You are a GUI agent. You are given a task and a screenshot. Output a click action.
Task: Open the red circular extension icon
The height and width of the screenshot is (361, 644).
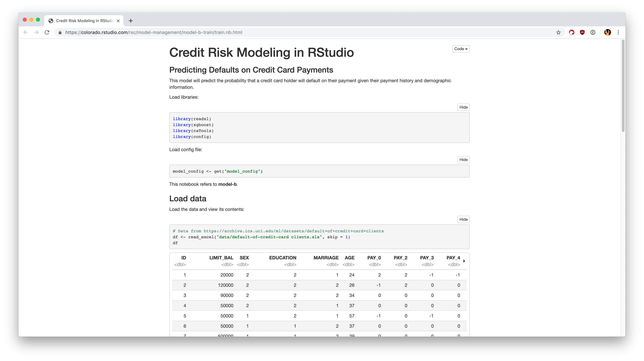pos(572,32)
